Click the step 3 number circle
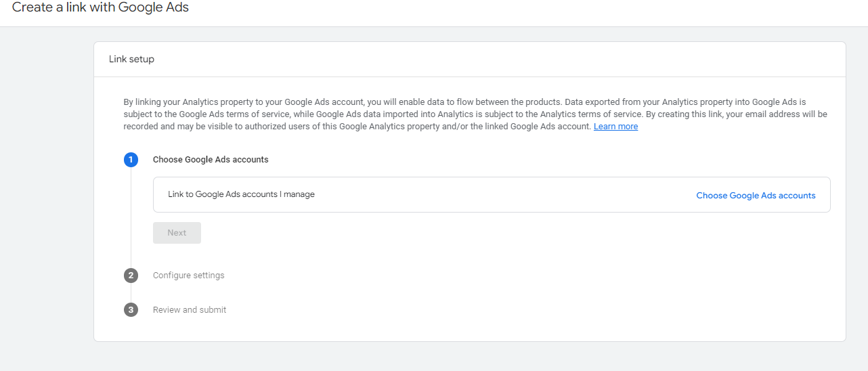Screen dimensions: 868x371 [131, 310]
